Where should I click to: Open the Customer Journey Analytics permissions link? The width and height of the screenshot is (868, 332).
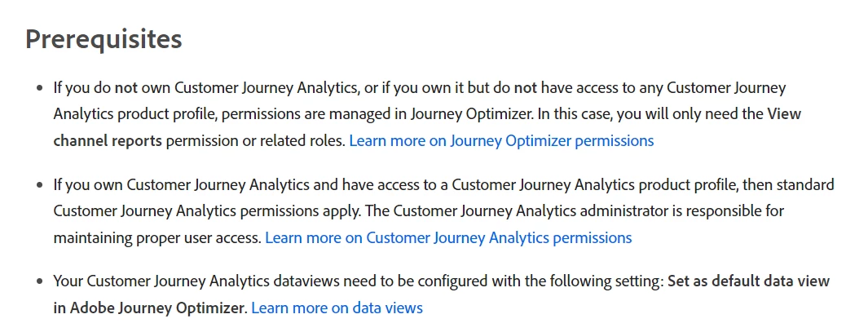[x=448, y=238]
